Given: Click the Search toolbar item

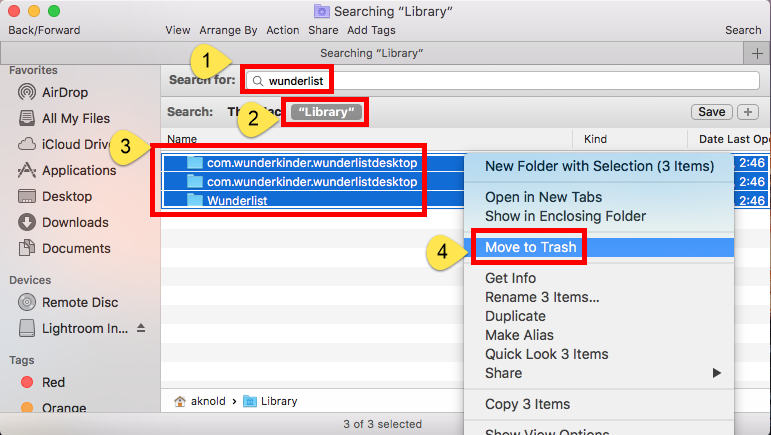Looking at the screenshot, I should coord(743,30).
